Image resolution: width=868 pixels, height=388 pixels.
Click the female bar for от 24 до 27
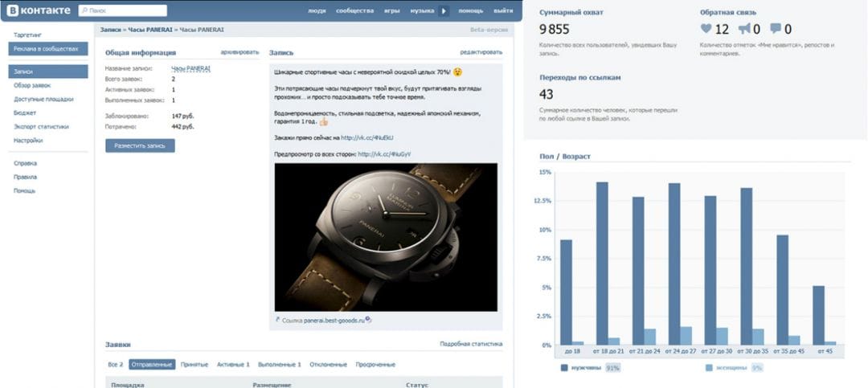point(686,336)
